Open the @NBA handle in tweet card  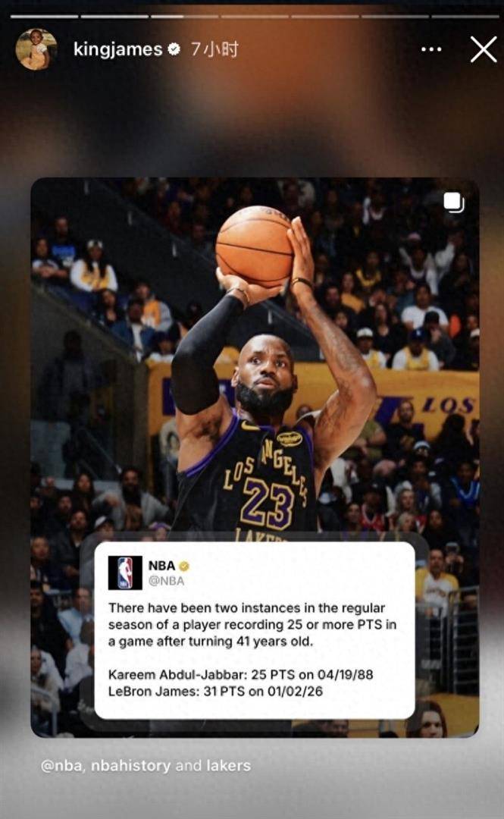click(x=166, y=581)
